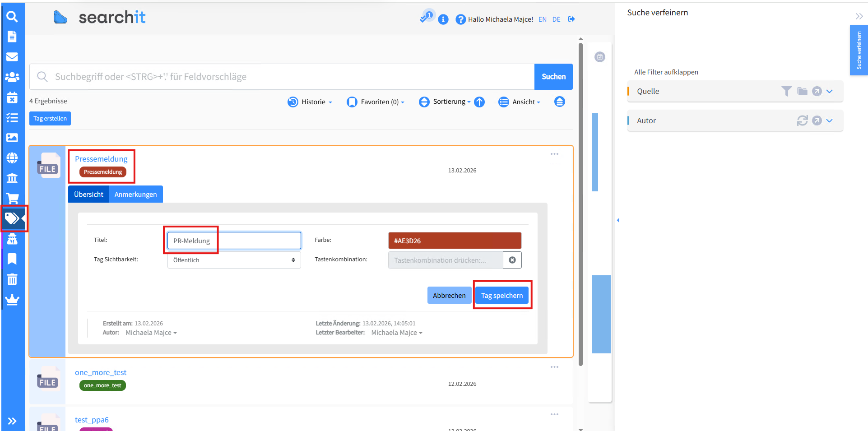This screenshot has width=868, height=431.
Task: Click inside the search input field
Action: tap(271, 76)
